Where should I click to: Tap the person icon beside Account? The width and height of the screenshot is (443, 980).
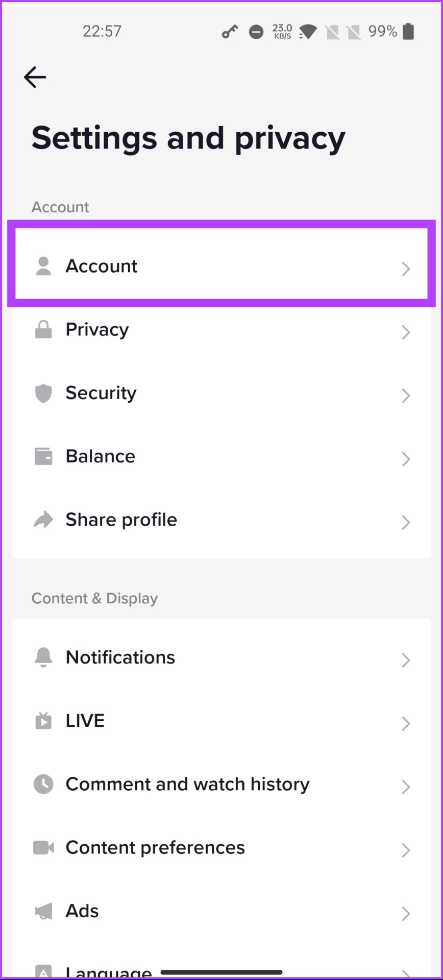(x=43, y=266)
